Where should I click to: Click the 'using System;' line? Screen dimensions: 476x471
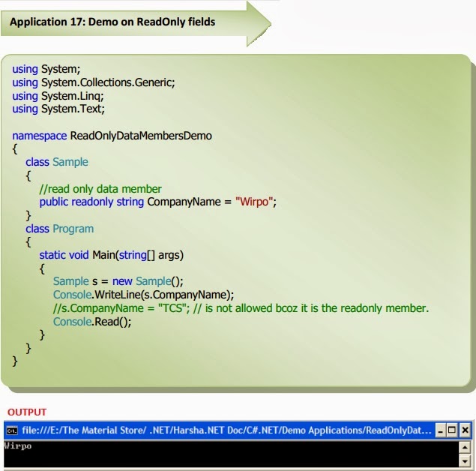click(x=46, y=69)
